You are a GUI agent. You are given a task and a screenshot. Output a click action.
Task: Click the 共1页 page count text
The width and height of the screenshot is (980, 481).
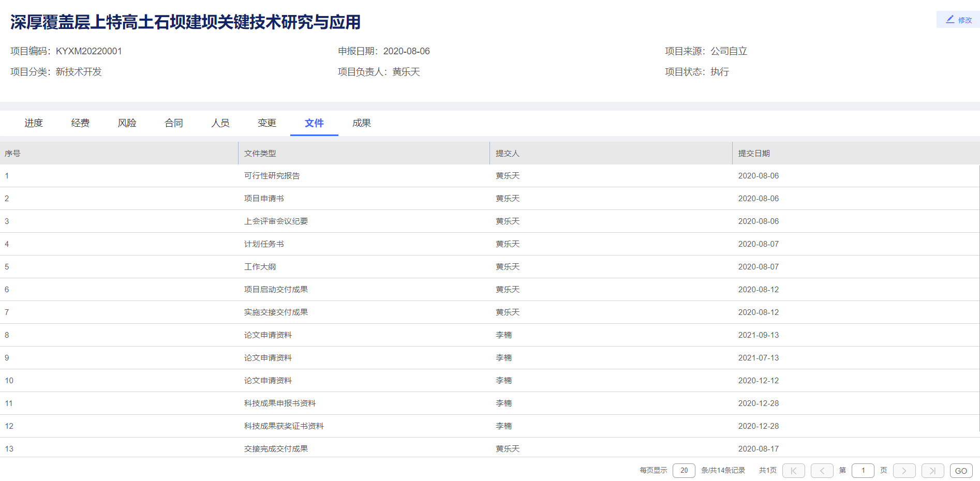coord(768,471)
